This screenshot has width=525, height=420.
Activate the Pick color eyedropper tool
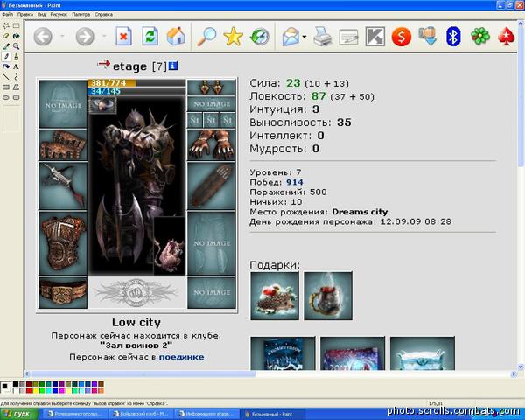point(6,46)
